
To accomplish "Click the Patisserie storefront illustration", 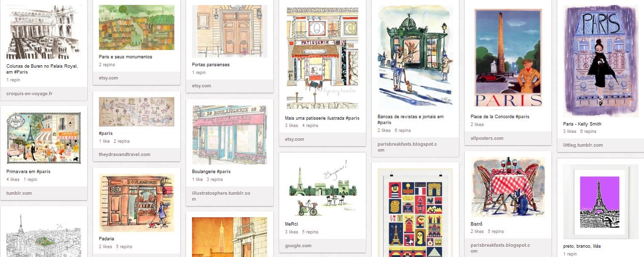I will coord(322,58).
